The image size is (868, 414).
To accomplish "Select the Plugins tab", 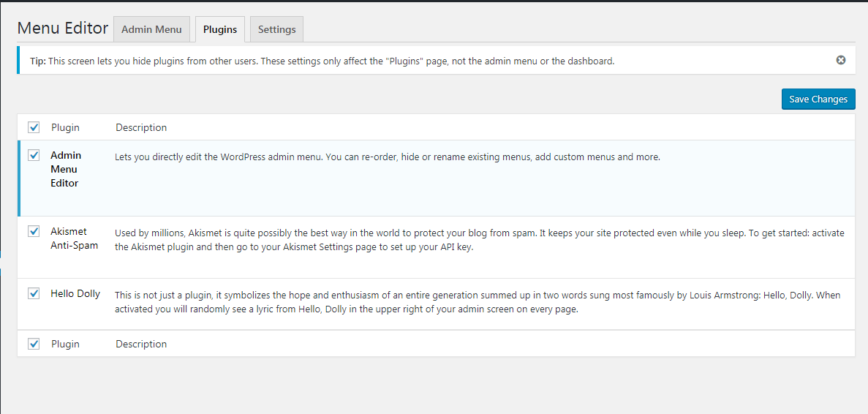I will 220,29.
